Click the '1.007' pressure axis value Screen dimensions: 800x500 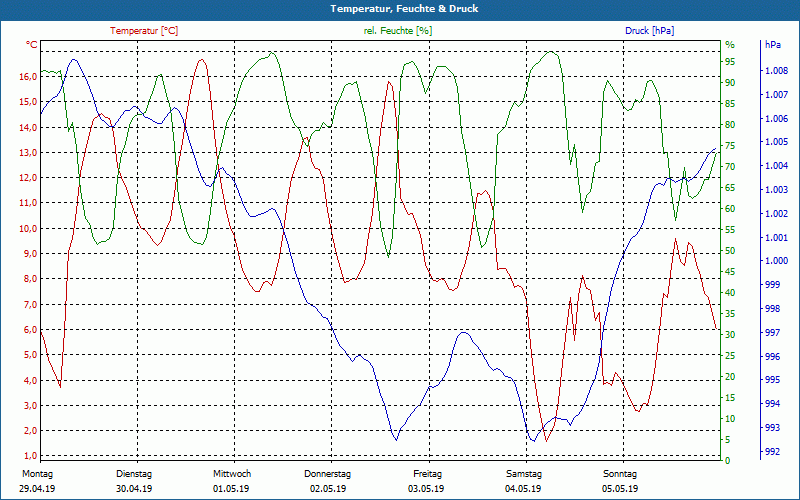point(777,94)
